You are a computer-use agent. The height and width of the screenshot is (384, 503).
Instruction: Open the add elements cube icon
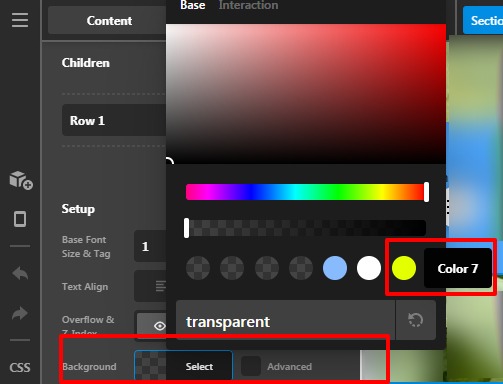coord(21,180)
